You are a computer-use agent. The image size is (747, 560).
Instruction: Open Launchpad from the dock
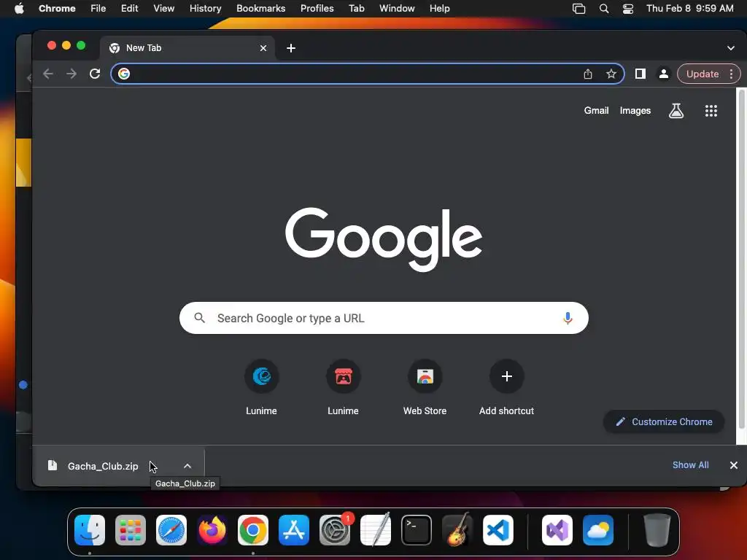[x=131, y=530]
